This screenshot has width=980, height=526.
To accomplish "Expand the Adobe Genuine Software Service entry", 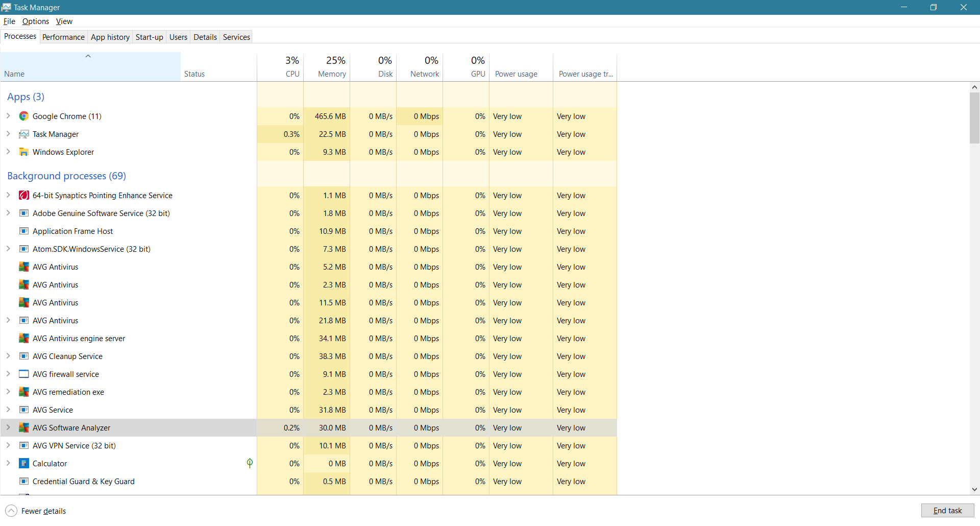I will pyautogui.click(x=8, y=213).
